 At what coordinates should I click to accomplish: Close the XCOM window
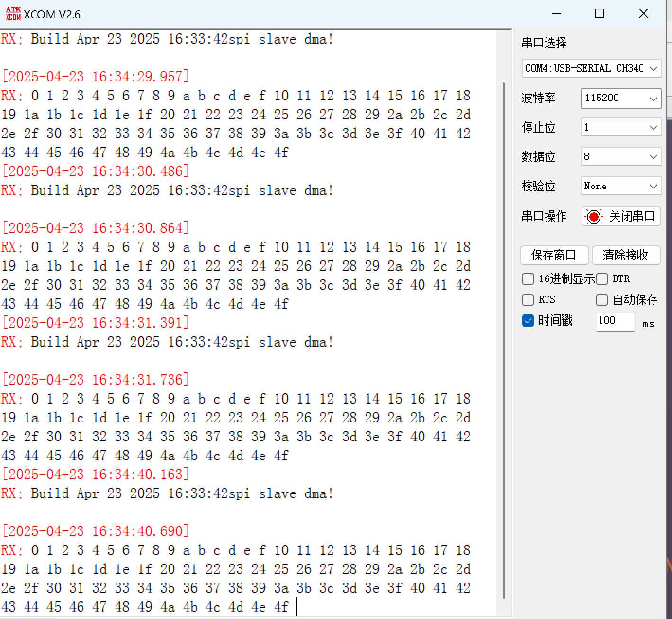click(x=643, y=14)
